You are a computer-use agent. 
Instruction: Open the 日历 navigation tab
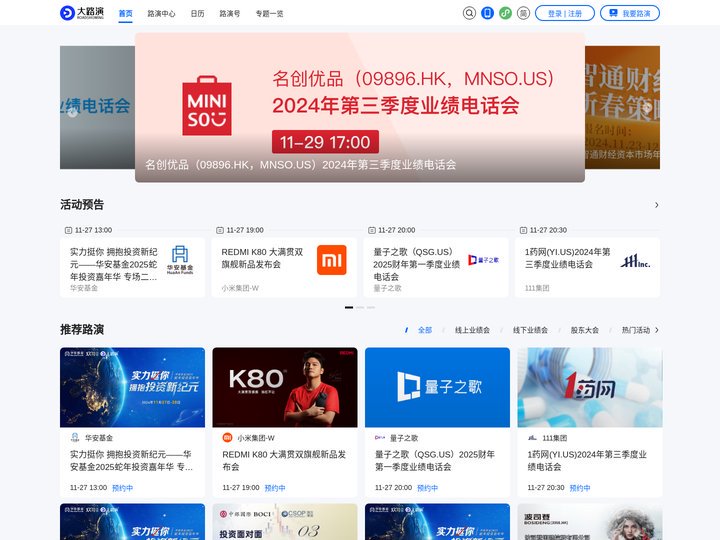click(x=197, y=14)
